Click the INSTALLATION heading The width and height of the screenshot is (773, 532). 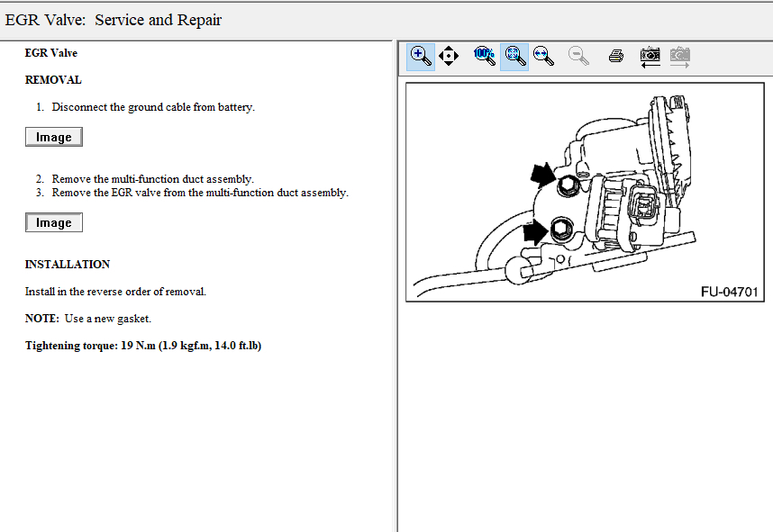(68, 265)
